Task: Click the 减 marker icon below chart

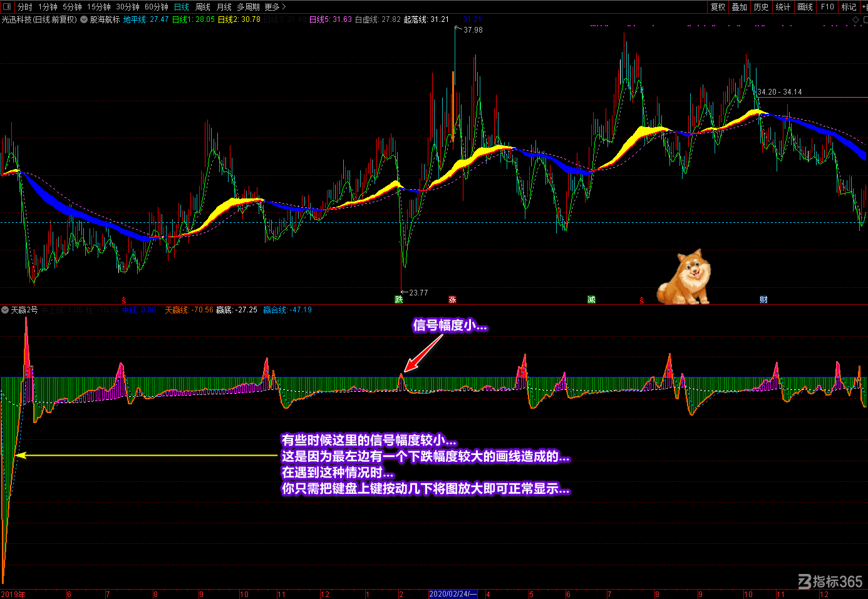Action: (591, 300)
